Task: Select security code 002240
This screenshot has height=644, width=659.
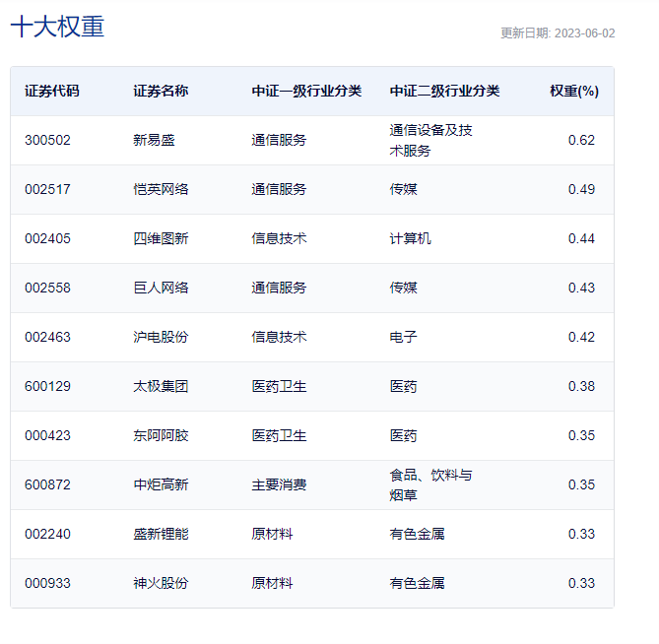Action: (x=47, y=534)
